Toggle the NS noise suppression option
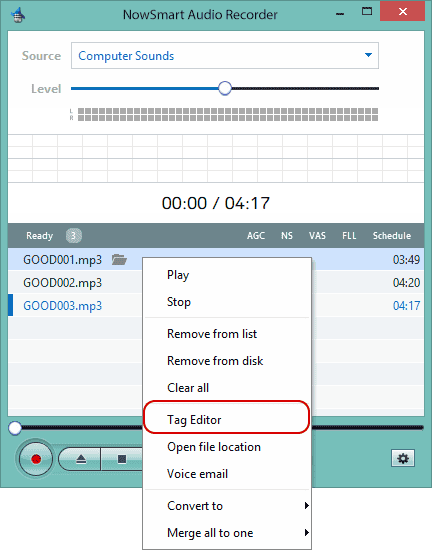Viewport: 432px width, 550px height. coord(286,236)
